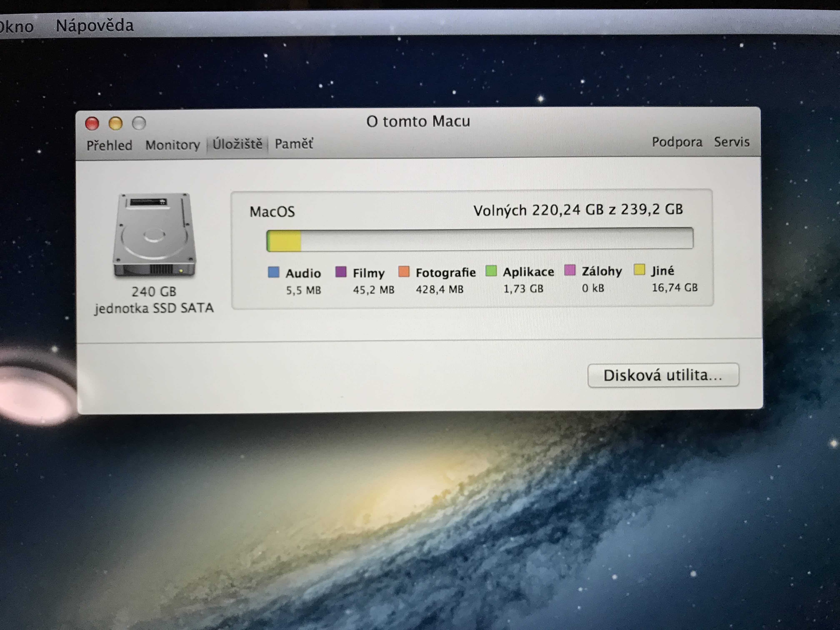840x630 pixels.
Task: Select the Úložiště tab
Action: (x=237, y=144)
